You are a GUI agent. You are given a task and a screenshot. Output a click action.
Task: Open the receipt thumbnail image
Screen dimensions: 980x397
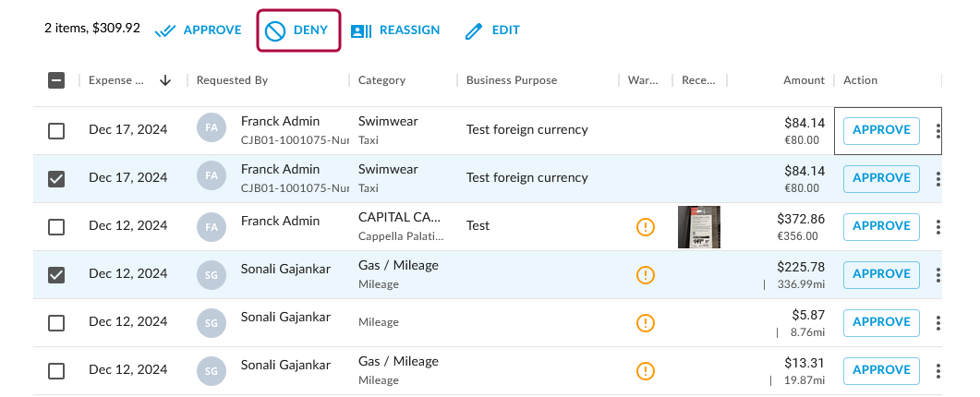click(698, 227)
